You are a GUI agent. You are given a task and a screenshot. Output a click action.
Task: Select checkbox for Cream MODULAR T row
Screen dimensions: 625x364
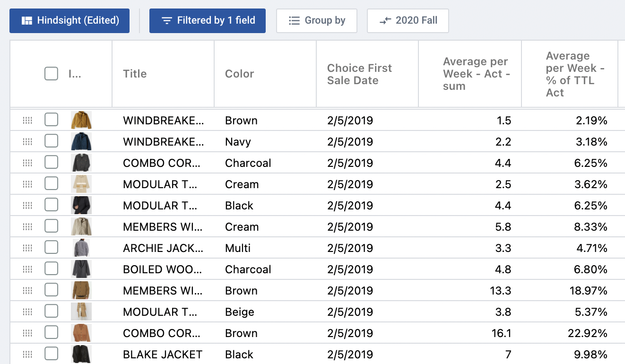[x=51, y=183]
